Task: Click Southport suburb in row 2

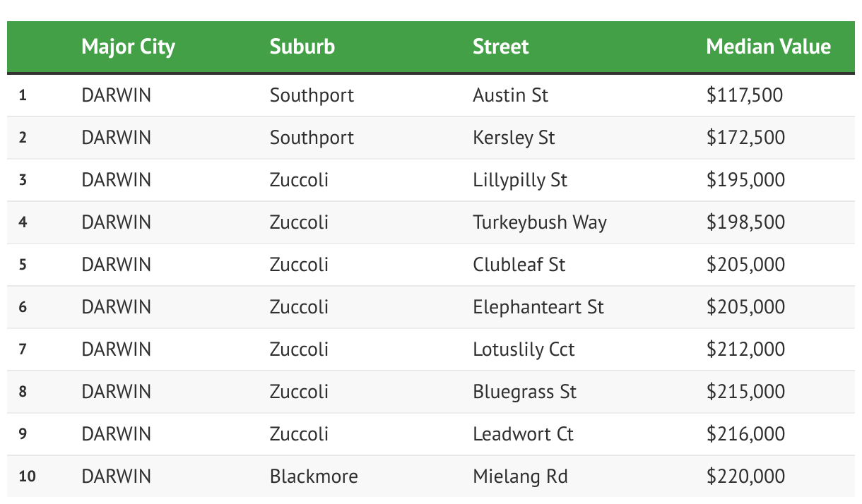Action: click(x=312, y=138)
